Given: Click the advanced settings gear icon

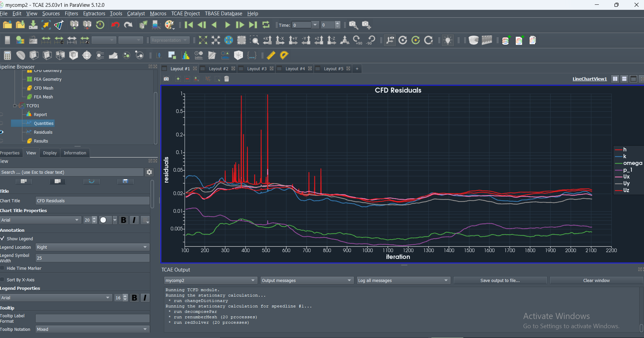Looking at the screenshot, I should pyautogui.click(x=149, y=172).
